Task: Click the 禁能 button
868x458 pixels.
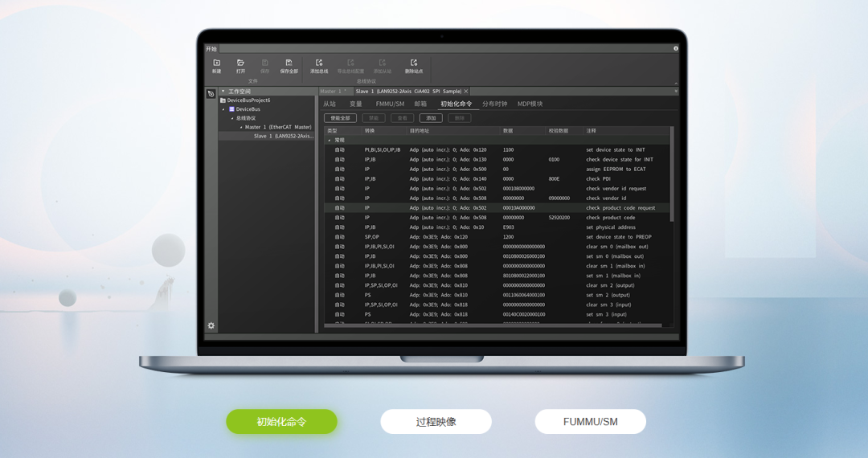Action: pyautogui.click(x=374, y=118)
